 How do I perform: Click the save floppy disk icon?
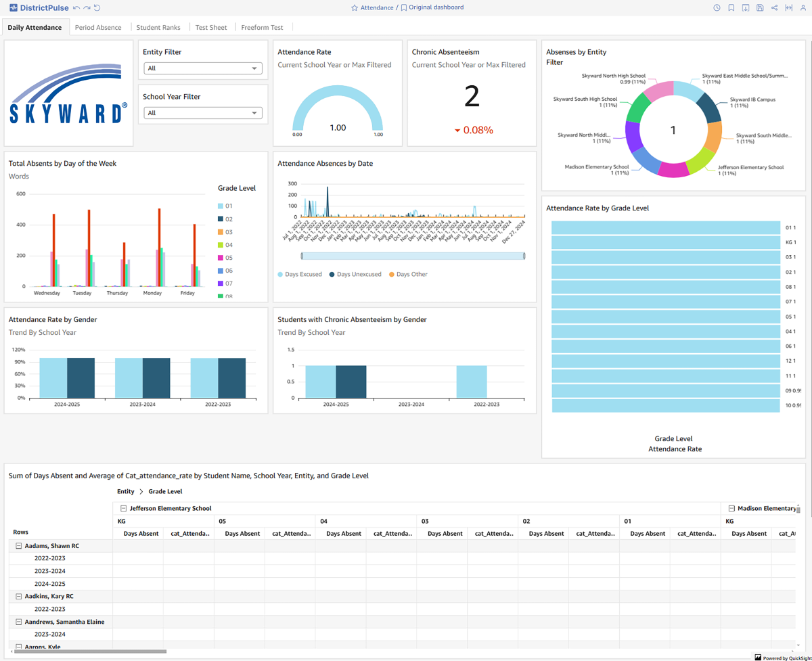[x=760, y=8]
